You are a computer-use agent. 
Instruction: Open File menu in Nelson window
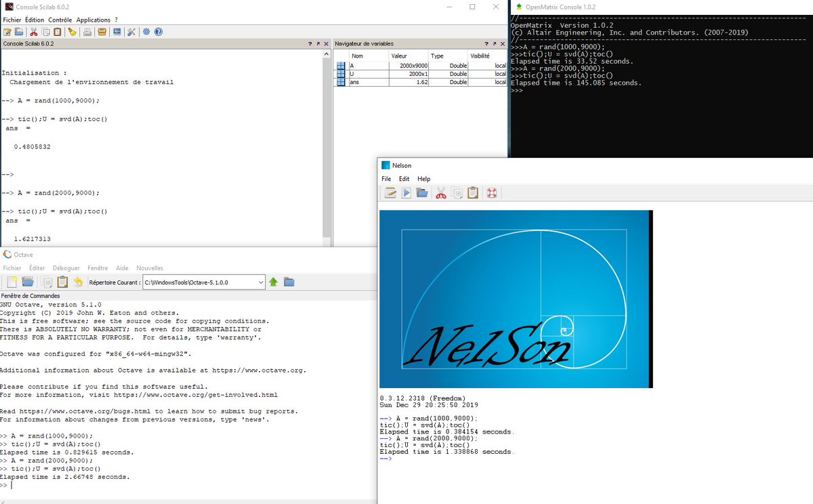point(386,179)
